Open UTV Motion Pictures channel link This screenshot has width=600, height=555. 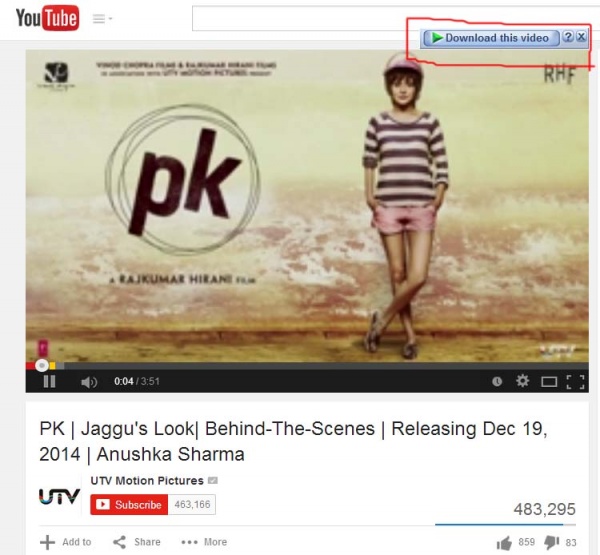147,481
